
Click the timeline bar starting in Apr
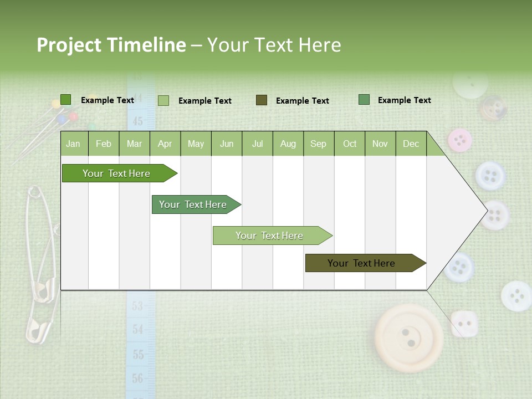(193, 204)
